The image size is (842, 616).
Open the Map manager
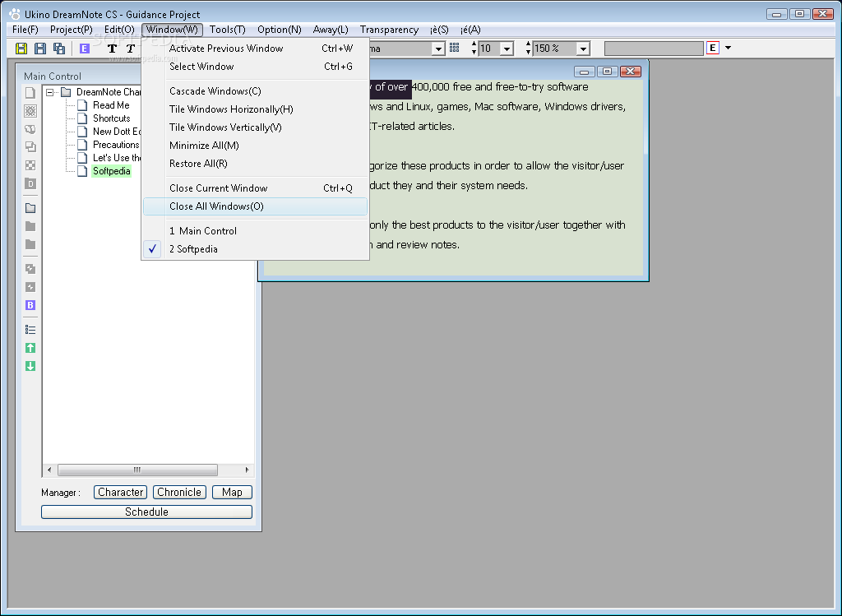click(x=232, y=493)
